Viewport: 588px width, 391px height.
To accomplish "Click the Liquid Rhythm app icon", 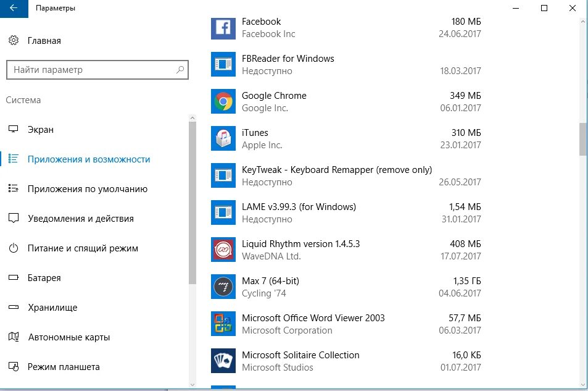I will point(223,250).
